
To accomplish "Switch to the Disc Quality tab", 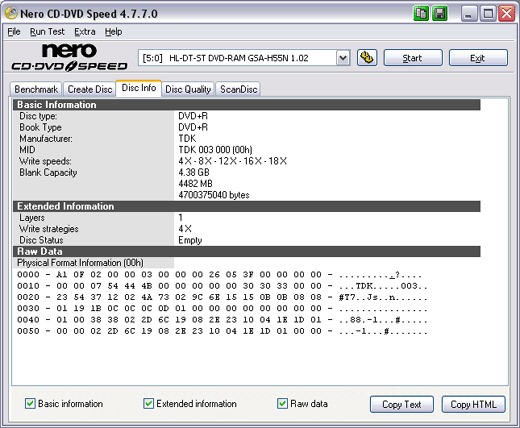I will point(188,89).
